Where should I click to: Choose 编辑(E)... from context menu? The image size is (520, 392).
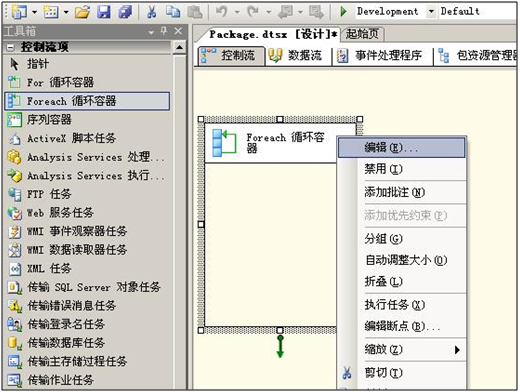[401, 147]
